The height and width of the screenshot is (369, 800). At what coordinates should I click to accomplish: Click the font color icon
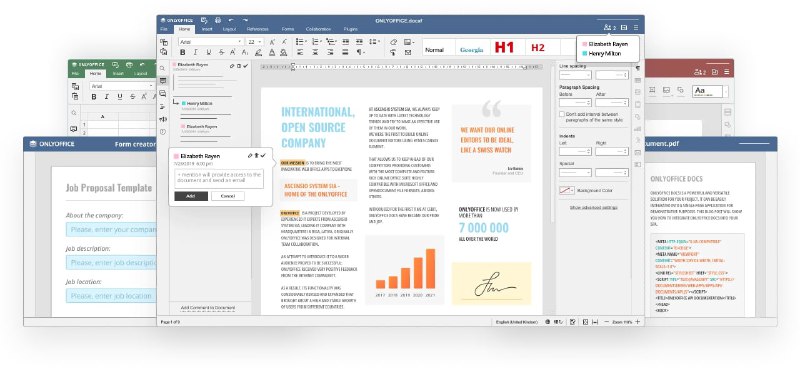coord(272,53)
